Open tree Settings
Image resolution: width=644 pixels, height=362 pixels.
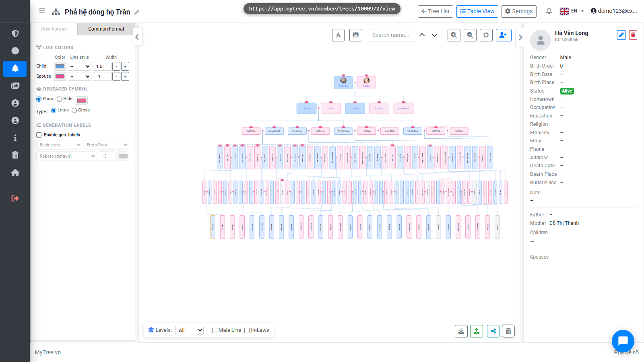(x=519, y=11)
